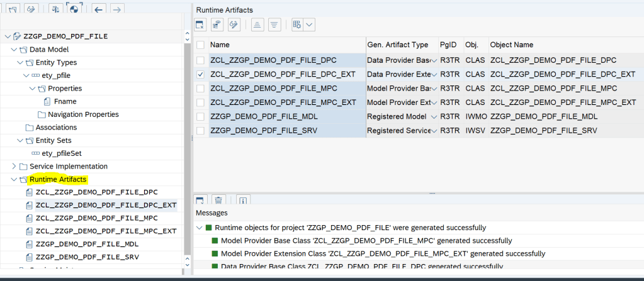Screen dimensions: 644x281
Task: Click the Sort Ascending icon
Action: pos(257,25)
